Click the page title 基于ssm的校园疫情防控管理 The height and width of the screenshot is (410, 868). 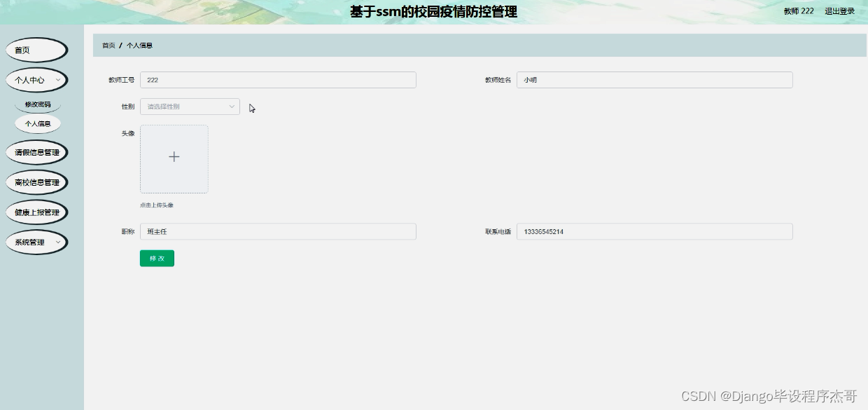coord(434,12)
